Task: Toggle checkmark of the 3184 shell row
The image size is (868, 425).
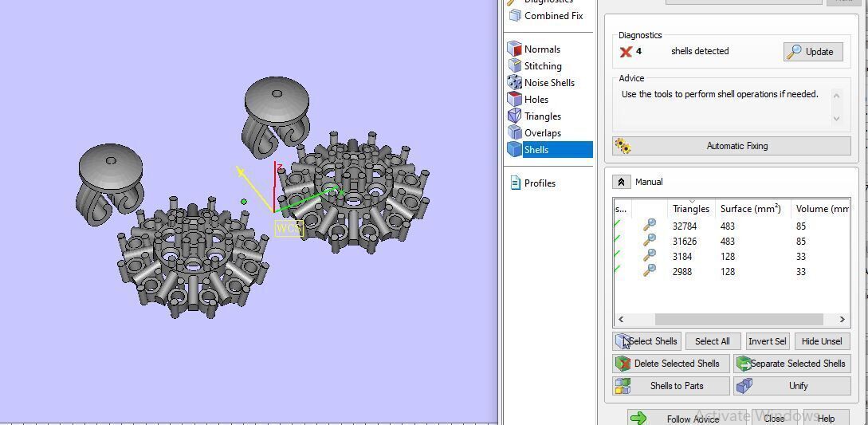Action: point(618,254)
